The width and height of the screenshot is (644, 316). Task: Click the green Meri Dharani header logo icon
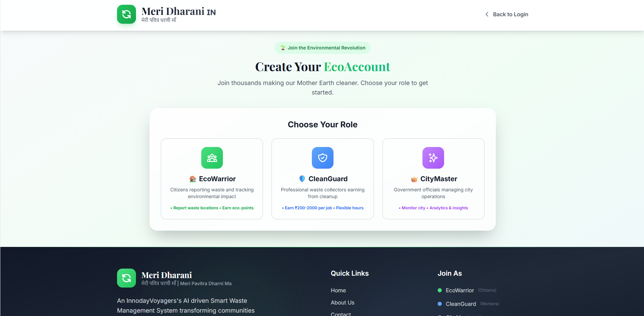point(127,14)
